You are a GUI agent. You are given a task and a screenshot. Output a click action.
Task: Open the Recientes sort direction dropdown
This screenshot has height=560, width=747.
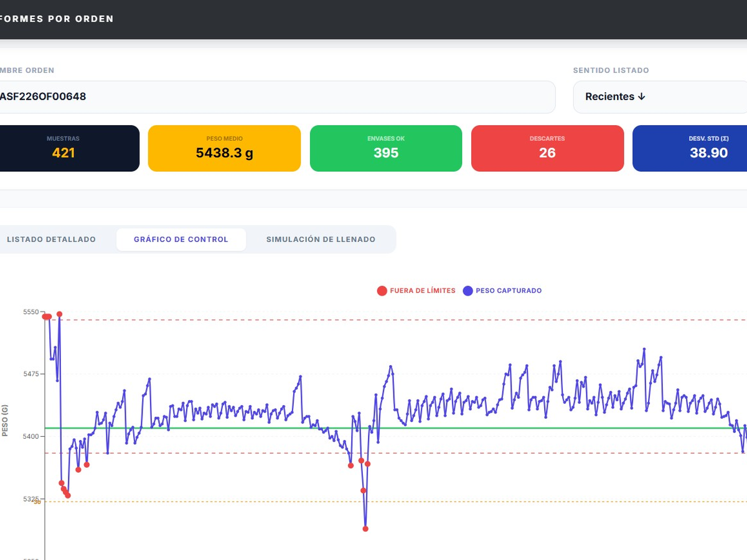click(660, 97)
